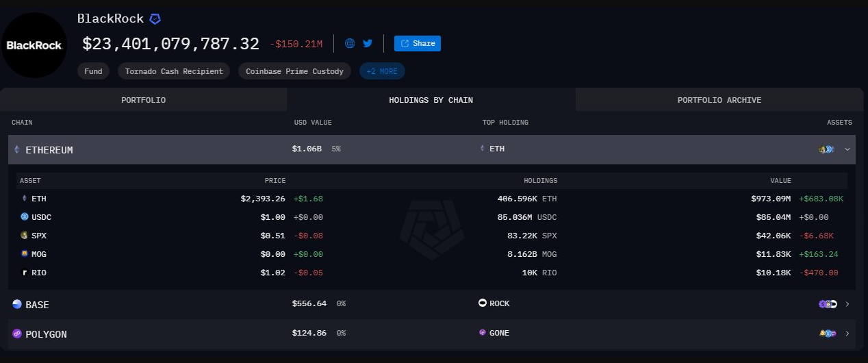
Task: Click the -$150.21M change value
Action: [296, 44]
